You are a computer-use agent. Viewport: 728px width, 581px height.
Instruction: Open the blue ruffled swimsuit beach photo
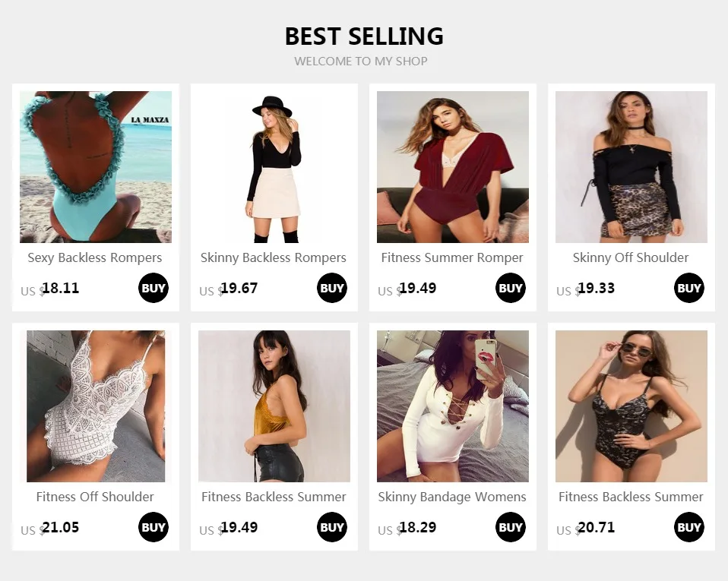[x=96, y=167]
